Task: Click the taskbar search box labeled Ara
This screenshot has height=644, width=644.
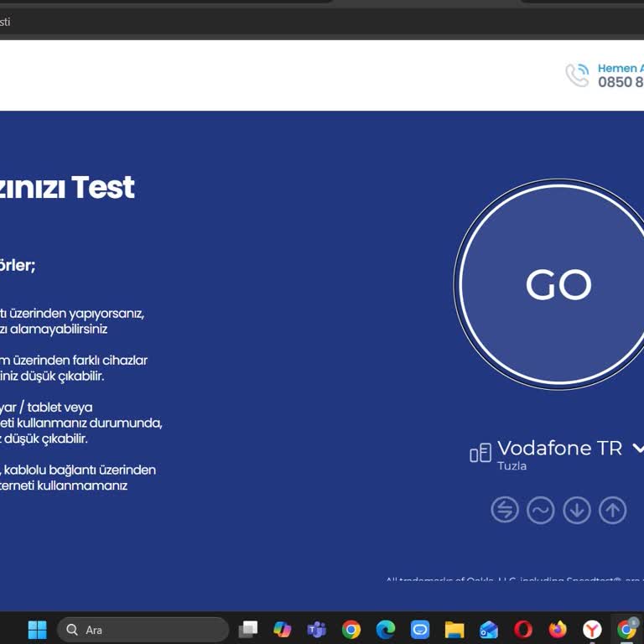Action: (x=143, y=630)
